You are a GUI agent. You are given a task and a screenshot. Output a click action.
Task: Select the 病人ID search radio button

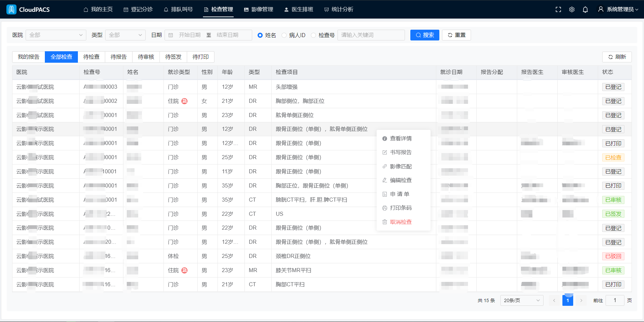284,35
